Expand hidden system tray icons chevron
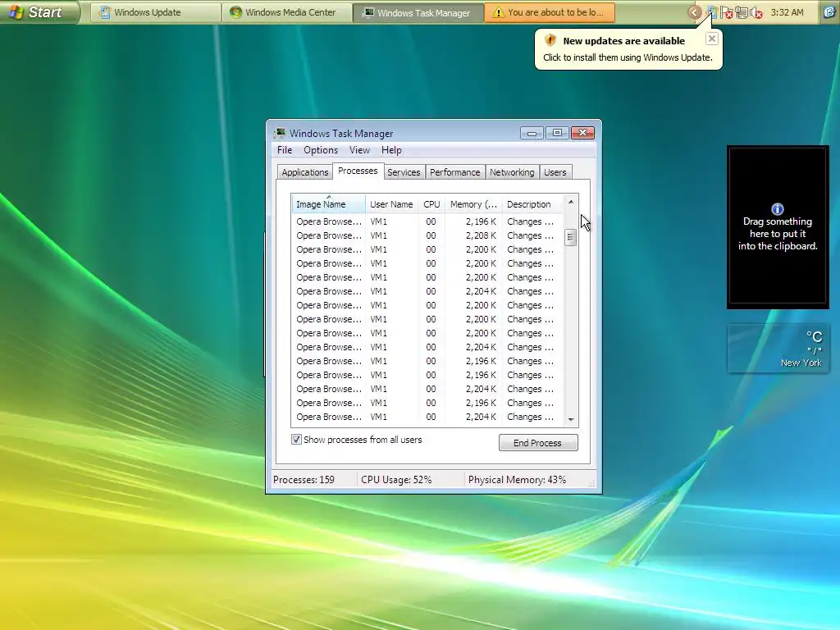 [694, 12]
